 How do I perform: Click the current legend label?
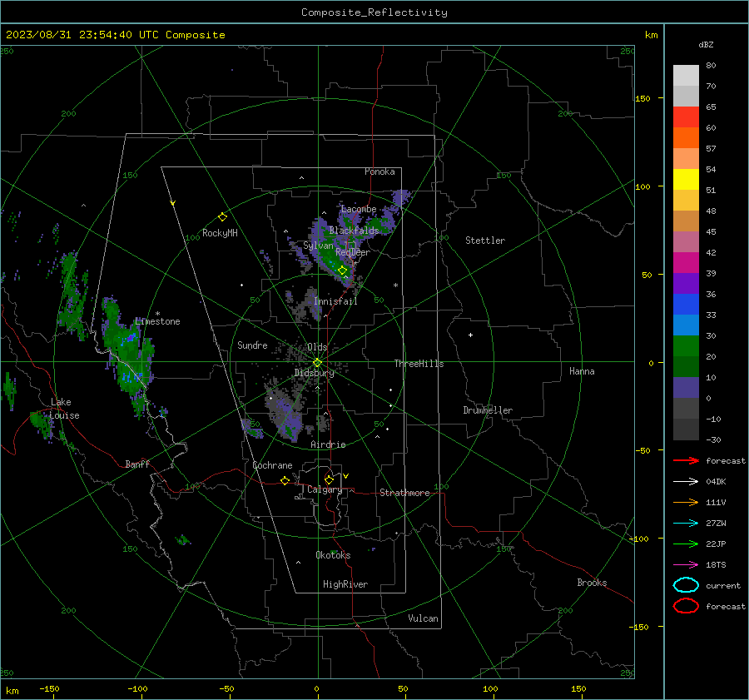tap(723, 586)
